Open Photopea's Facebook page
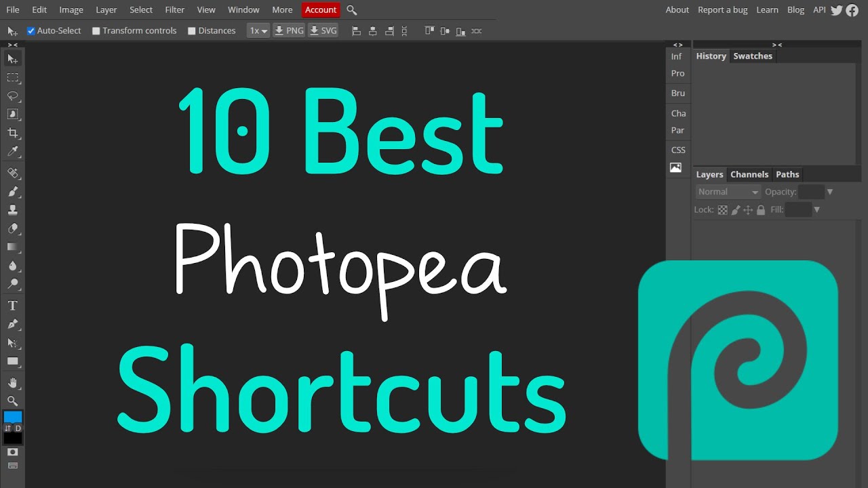The width and height of the screenshot is (868, 488). (x=852, y=9)
